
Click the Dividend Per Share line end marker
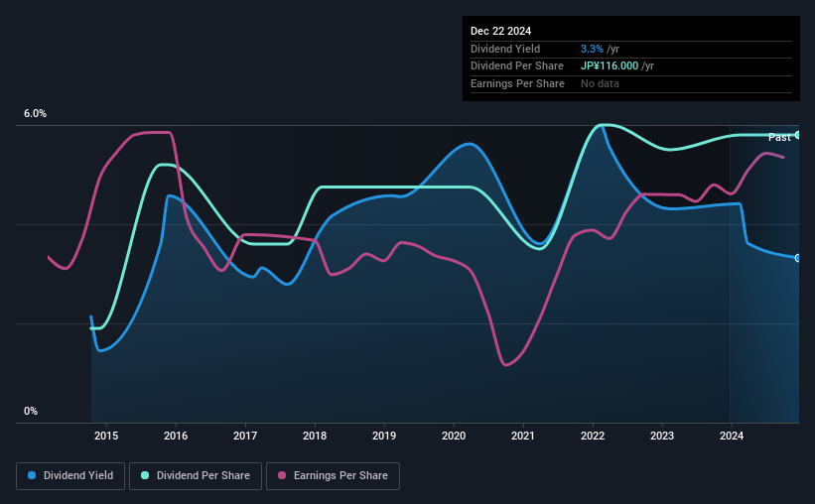(x=798, y=135)
